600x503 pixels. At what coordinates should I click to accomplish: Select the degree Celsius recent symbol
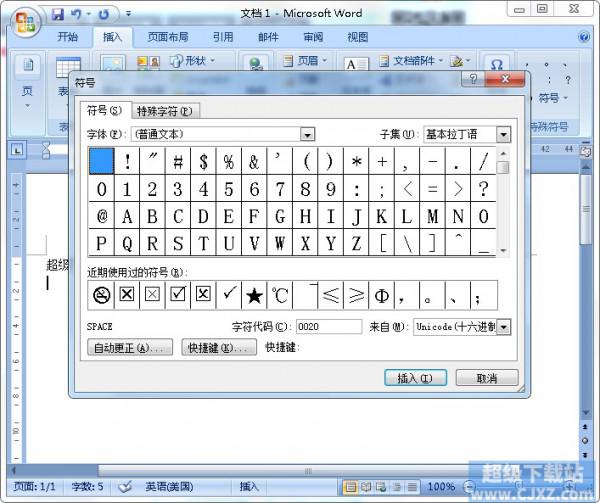pos(280,295)
